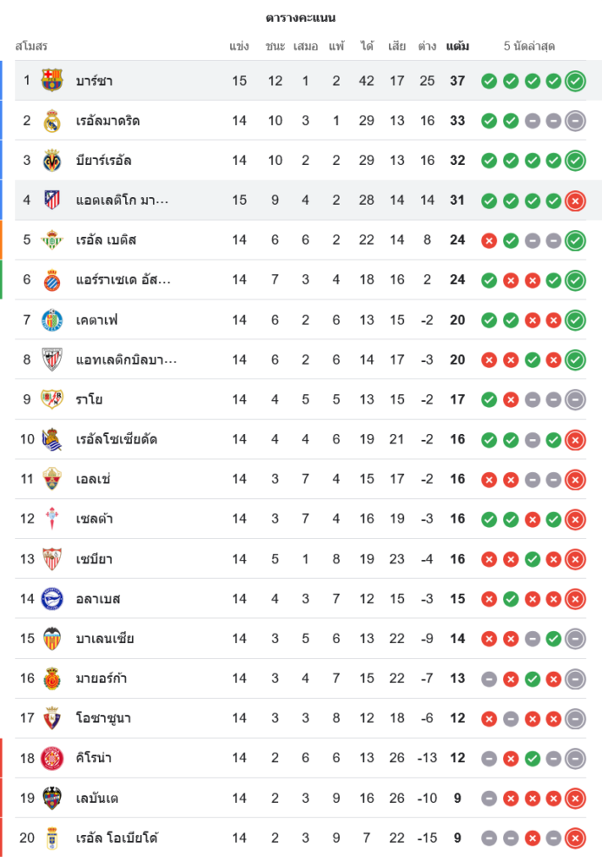Click the Villarreal yellow crest icon
The image size is (602, 868).
coord(52,161)
